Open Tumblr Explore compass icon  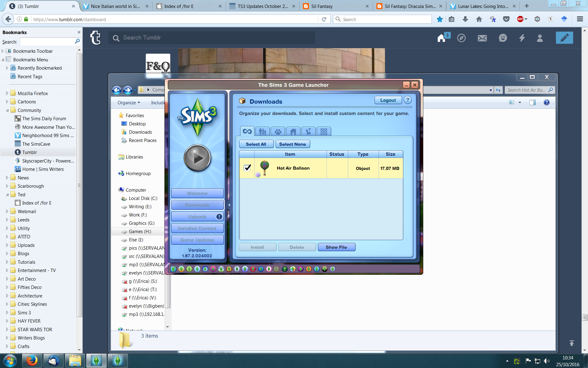click(461, 38)
